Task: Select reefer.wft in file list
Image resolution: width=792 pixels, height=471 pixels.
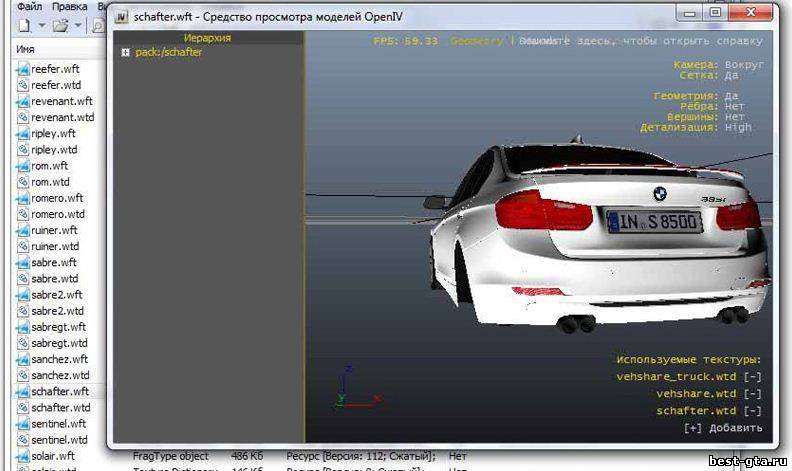Action: coord(55,69)
